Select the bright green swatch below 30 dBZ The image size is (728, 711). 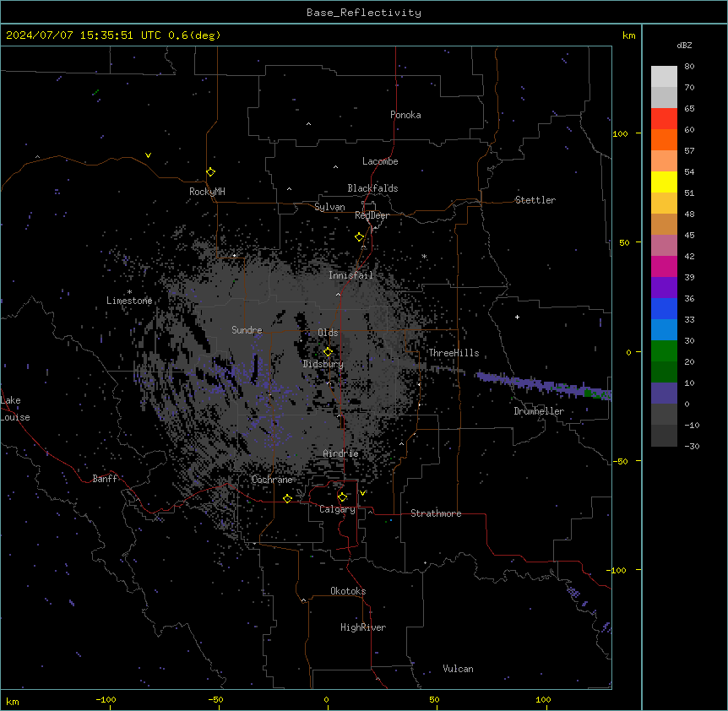664,351
